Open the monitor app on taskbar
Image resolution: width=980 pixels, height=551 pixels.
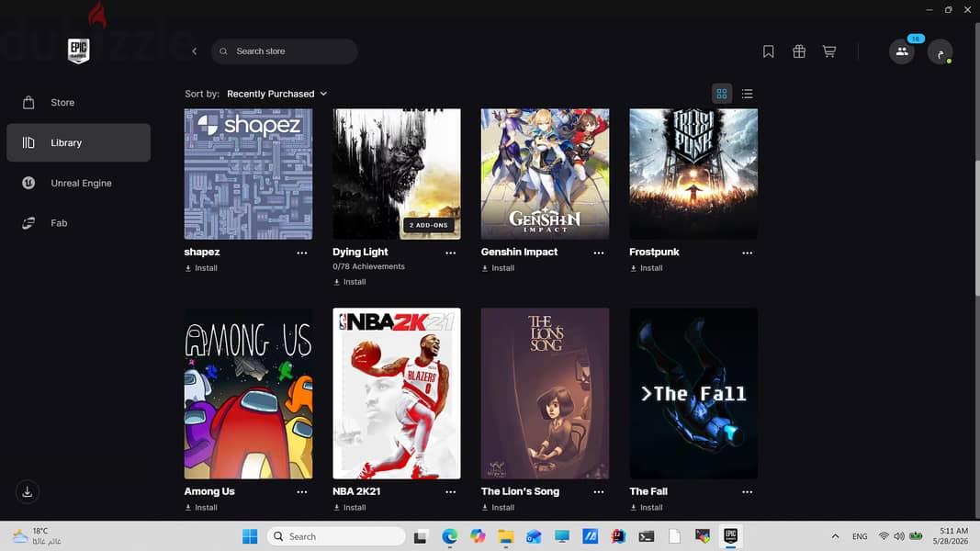[x=562, y=536]
